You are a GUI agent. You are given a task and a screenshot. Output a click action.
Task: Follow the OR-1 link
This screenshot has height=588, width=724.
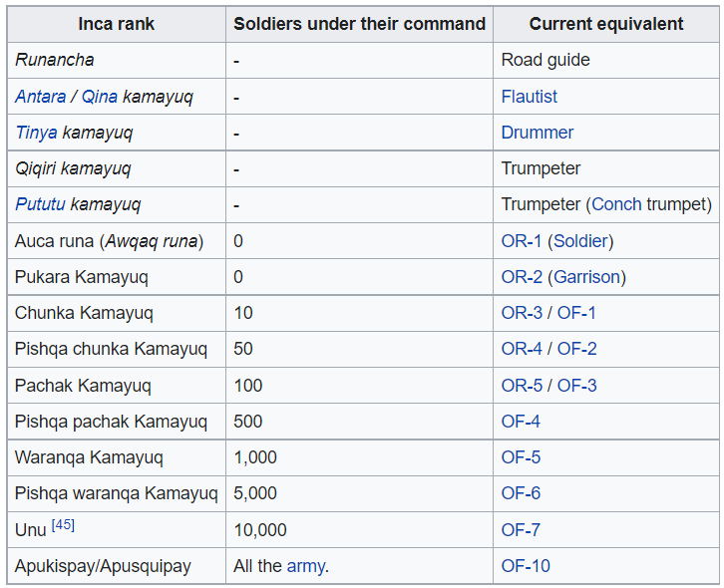tap(522, 241)
